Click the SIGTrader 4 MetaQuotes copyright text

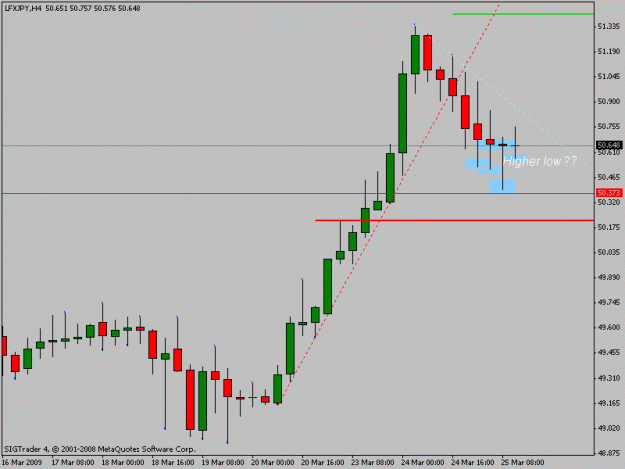click(100, 449)
